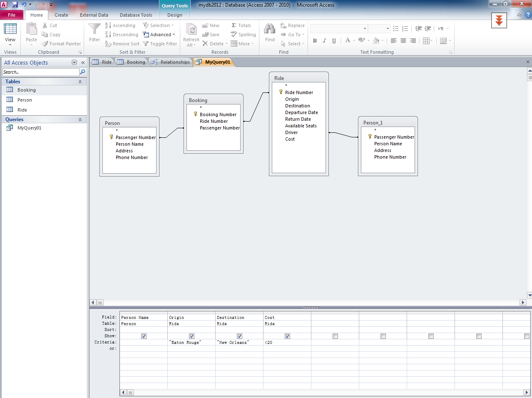
Task: Uncheck Show for the Cost field
Action: pos(287,336)
